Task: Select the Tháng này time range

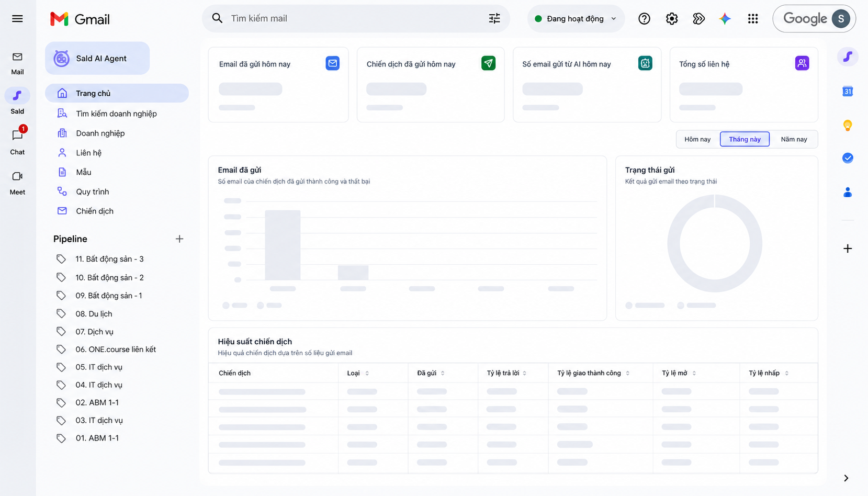Action: [745, 139]
